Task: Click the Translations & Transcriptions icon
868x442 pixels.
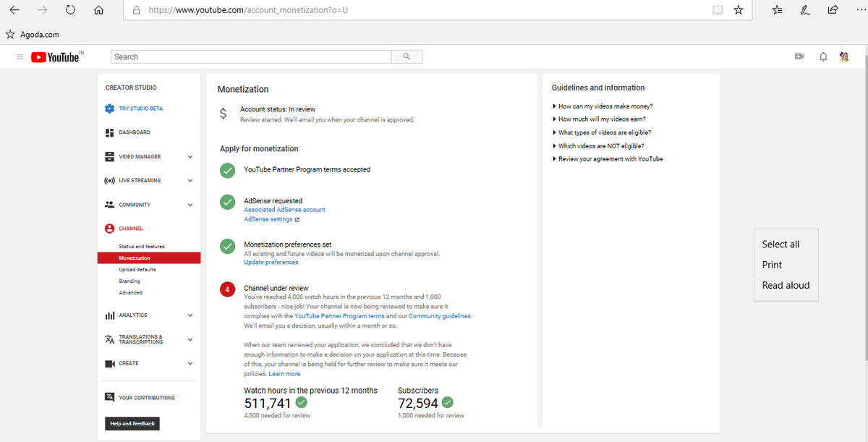Action: [x=109, y=339]
